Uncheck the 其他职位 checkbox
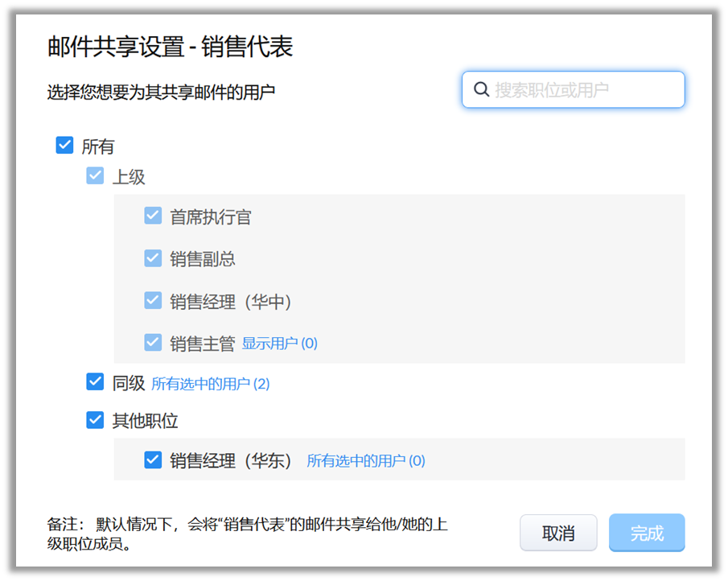 [x=95, y=420]
